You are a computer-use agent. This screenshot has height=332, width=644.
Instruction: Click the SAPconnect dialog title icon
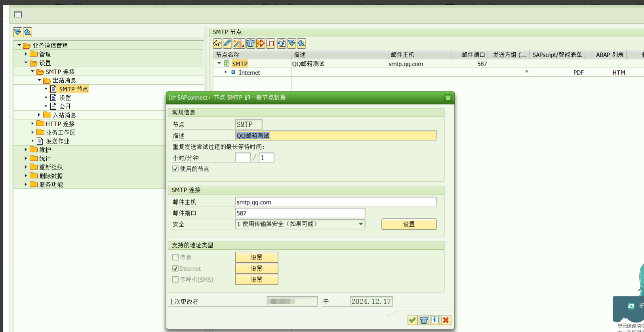pos(172,97)
